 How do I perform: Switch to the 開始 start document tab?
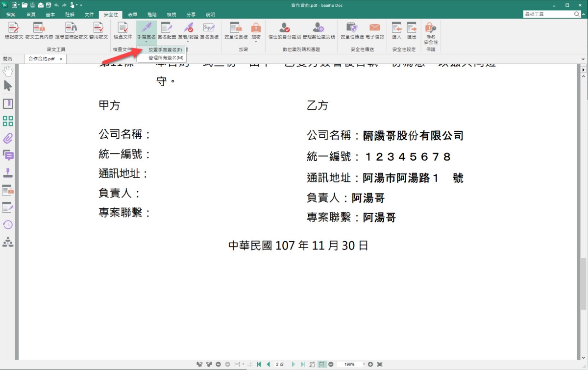7,59
